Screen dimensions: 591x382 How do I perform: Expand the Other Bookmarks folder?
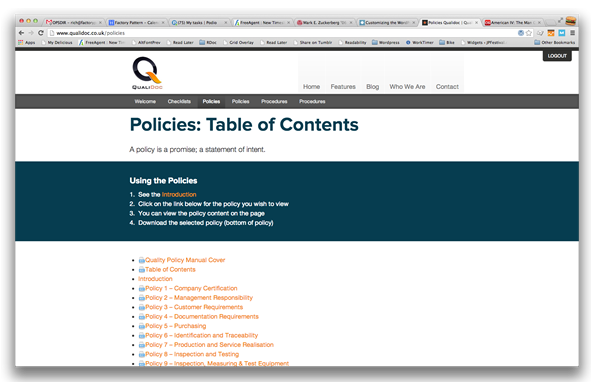554,43
